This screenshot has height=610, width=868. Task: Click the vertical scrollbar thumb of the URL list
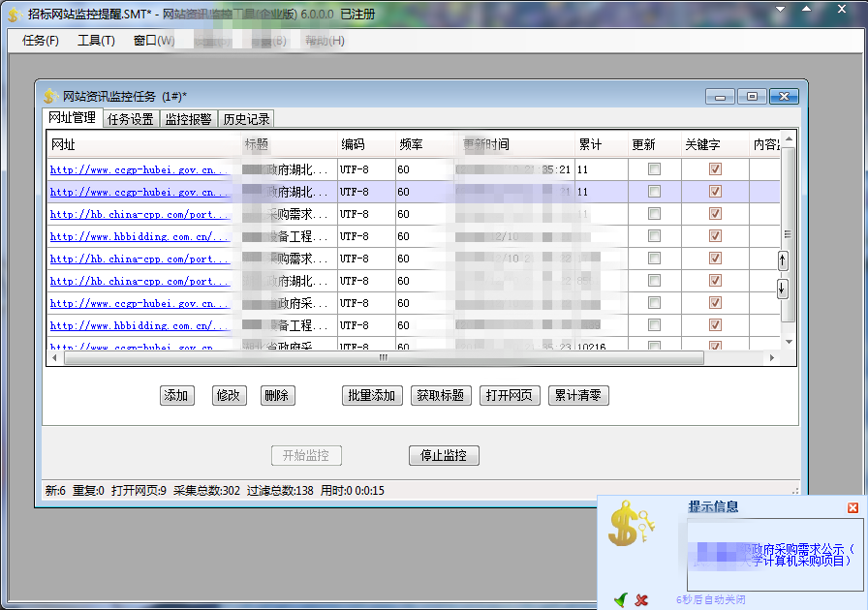789,234
